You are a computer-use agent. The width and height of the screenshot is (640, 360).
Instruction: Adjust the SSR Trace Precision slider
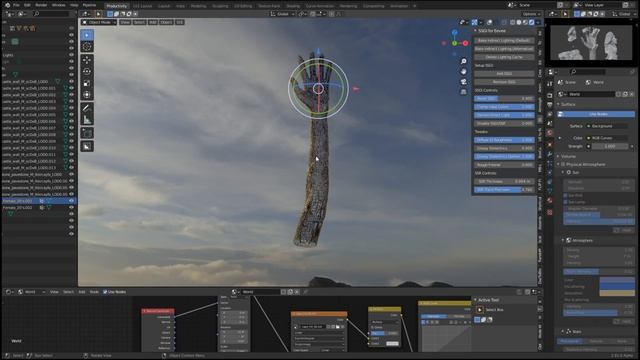tap(504, 190)
